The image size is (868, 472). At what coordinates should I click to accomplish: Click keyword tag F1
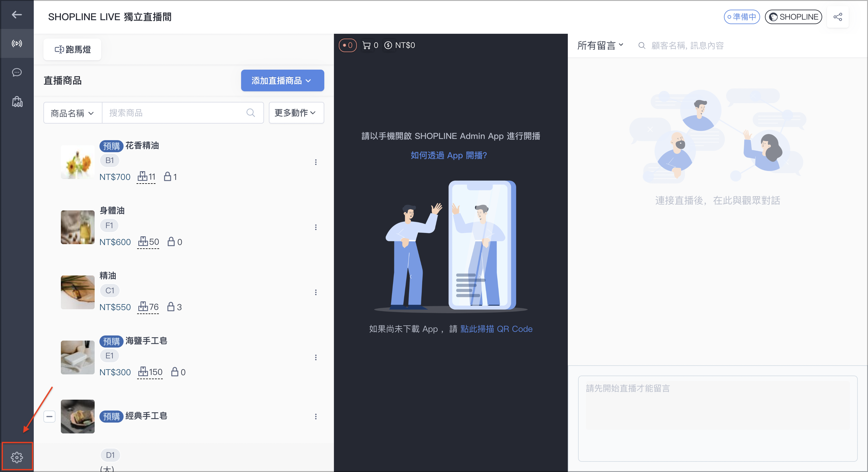(109, 225)
